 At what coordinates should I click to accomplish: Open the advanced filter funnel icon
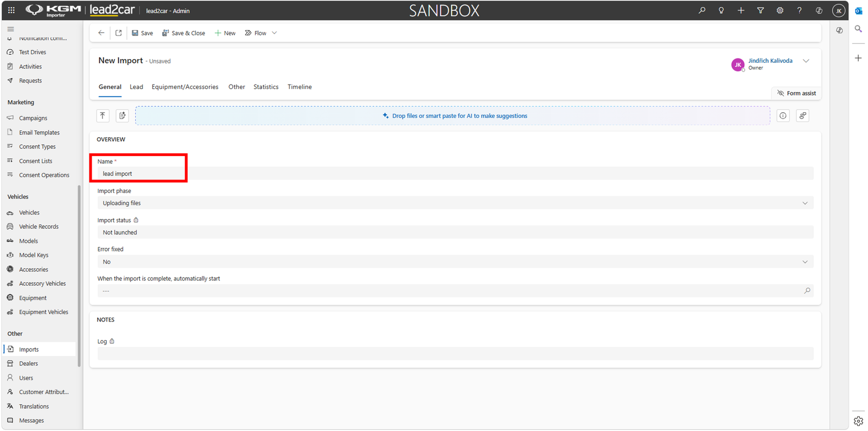pyautogui.click(x=761, y=10)
